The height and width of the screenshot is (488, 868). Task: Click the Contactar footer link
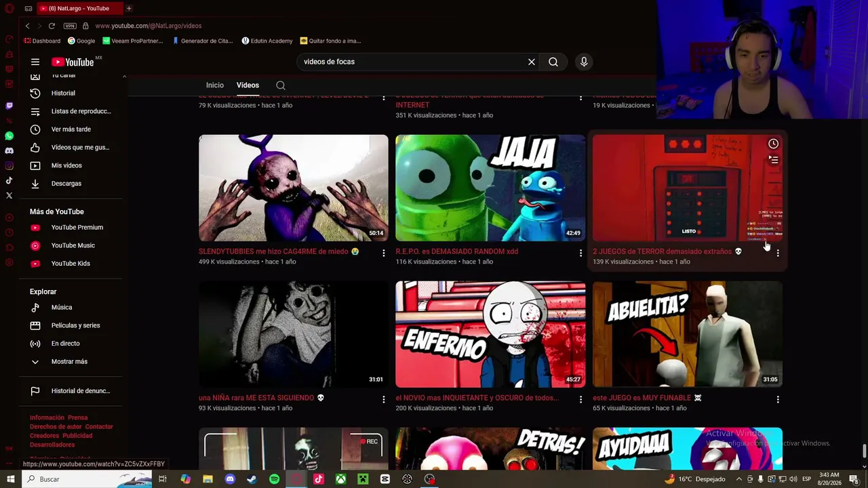pyautogui.click(x=99, y=427)
